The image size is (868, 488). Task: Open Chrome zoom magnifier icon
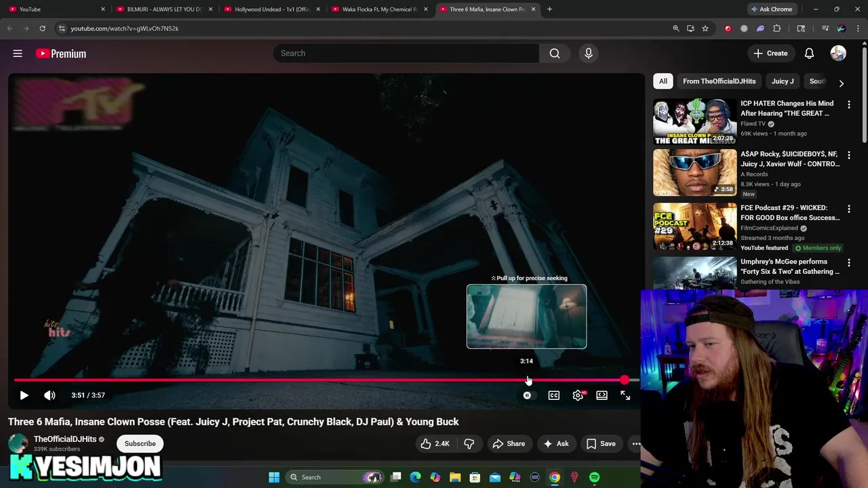coord(675,28)
